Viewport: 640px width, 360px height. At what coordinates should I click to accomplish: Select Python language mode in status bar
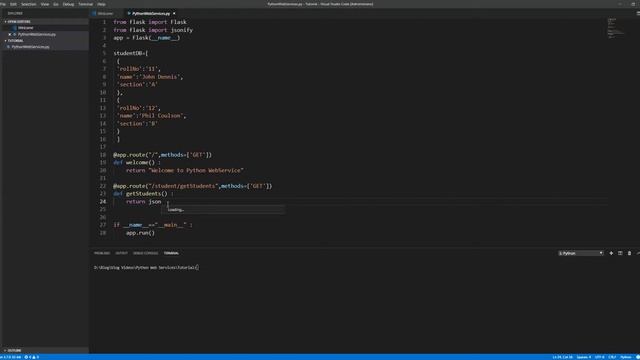(626, 357)
